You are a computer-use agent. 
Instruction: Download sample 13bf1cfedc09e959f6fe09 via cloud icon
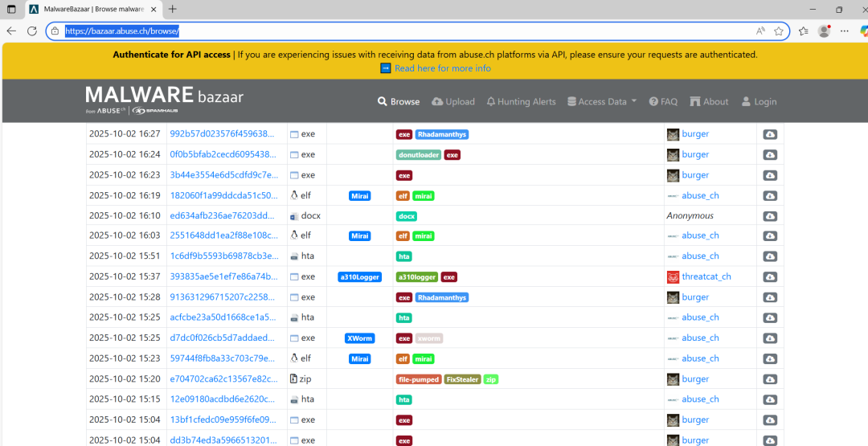pyautogui.click(x=770, y=420)
